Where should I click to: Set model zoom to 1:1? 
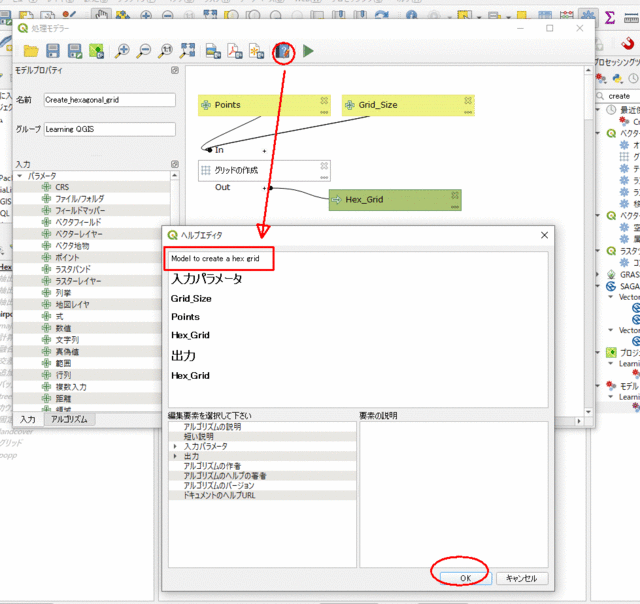pos(166,51)
